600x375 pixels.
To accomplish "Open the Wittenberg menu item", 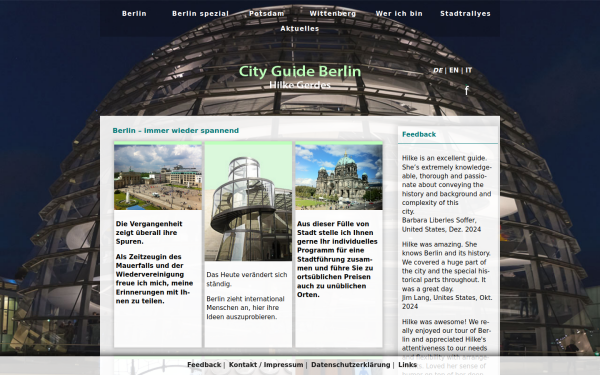I will (x=333, y=14).
